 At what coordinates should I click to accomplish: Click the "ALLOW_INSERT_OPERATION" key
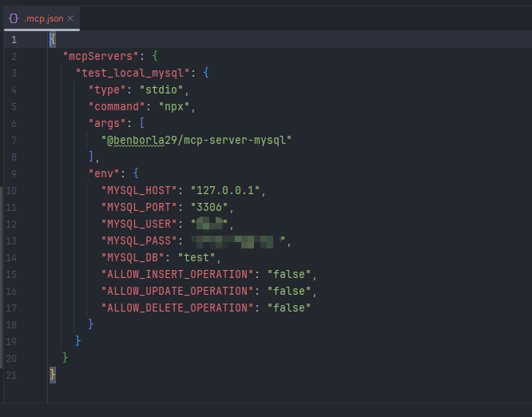177,275
